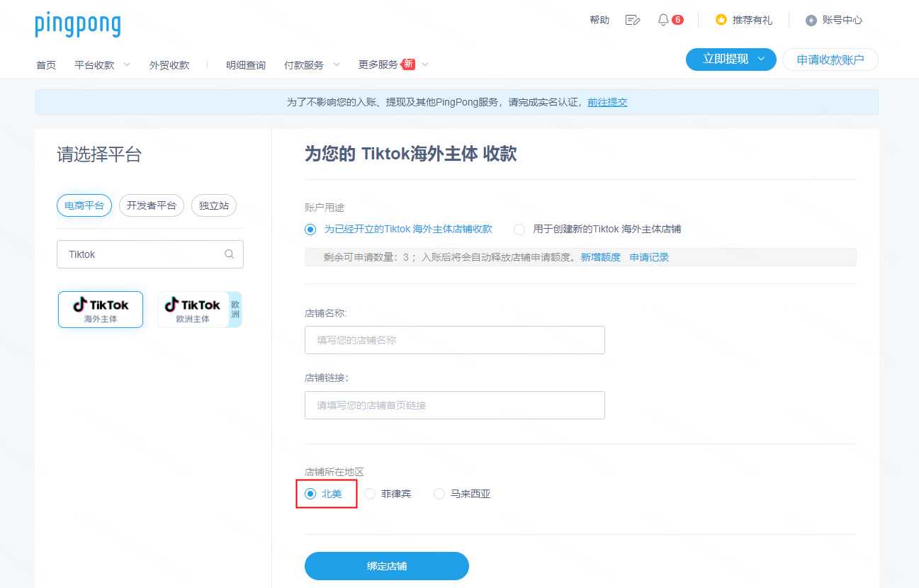Click the 店铺所在地区 label
Viewport: 919px width, 588px height.
pyautogui.click(x=334, y=472)
